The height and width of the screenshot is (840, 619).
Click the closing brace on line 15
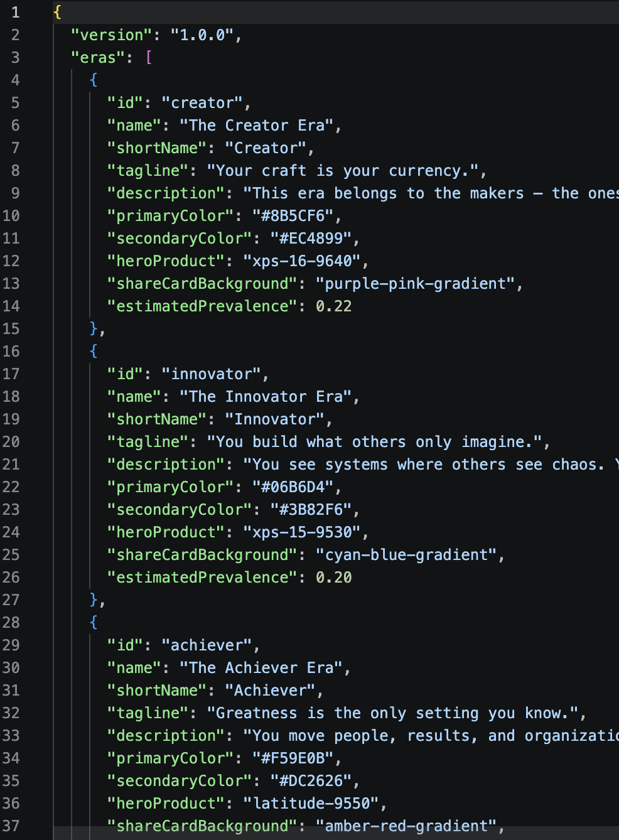point(94,328)
